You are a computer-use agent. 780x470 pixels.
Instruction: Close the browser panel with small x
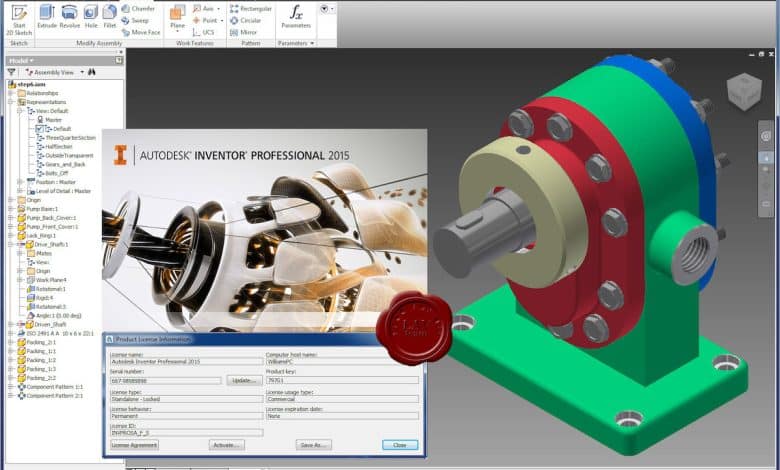pos(120,51)
